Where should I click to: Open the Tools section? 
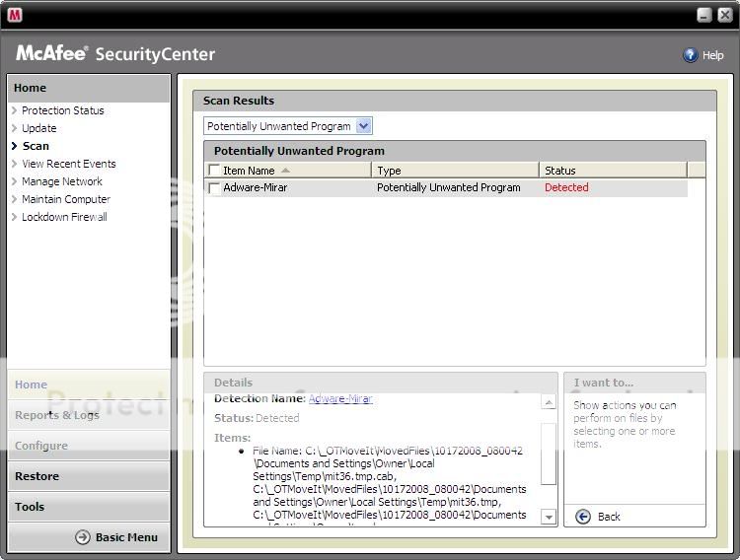pos(89,507)
